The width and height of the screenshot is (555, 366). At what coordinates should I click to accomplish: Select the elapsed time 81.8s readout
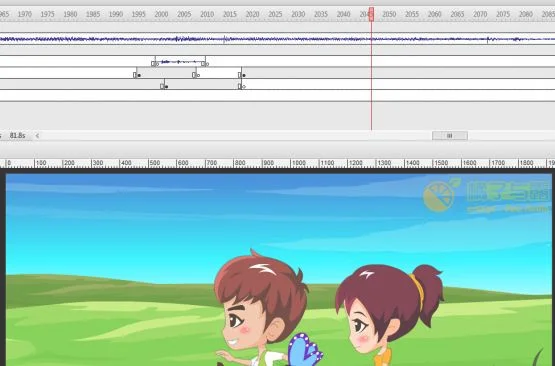pos(18,136)
